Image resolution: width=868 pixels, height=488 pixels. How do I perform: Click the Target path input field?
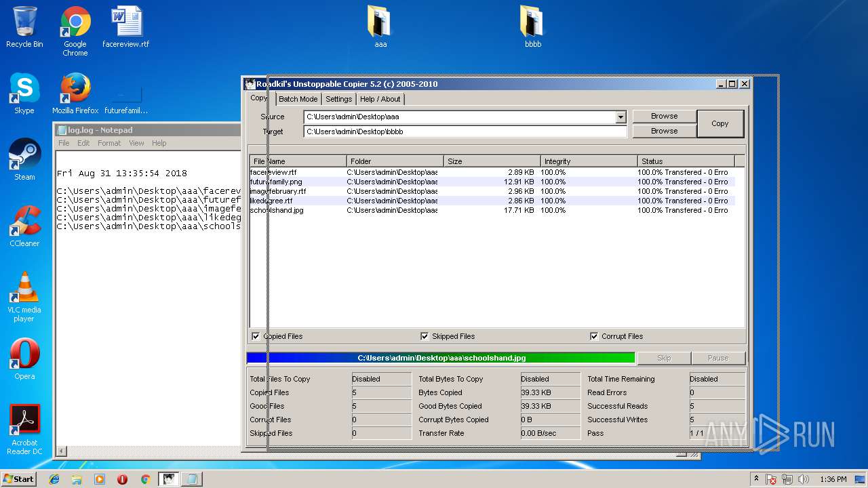[x=465, y=131]
